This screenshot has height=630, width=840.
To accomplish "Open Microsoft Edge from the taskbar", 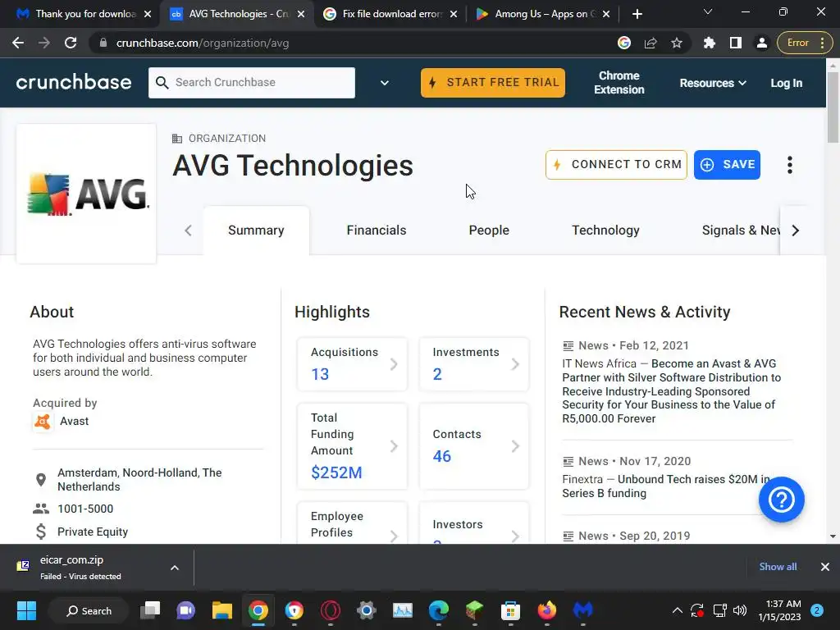I will tap(439, 610).
